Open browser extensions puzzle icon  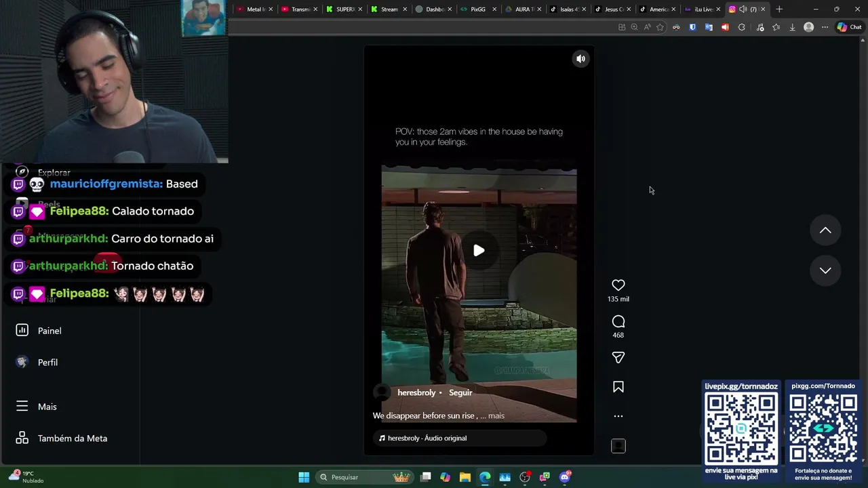[x=741, y=27]
